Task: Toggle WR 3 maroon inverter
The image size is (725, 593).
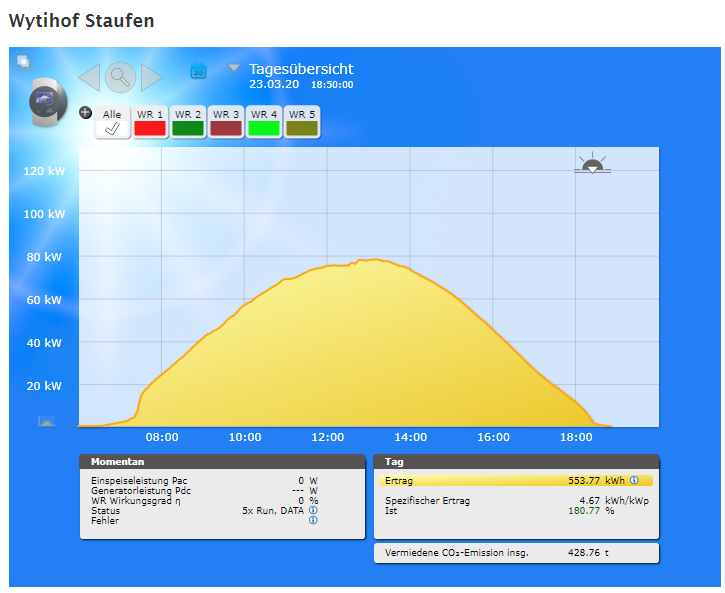Action: pos(226,122)
